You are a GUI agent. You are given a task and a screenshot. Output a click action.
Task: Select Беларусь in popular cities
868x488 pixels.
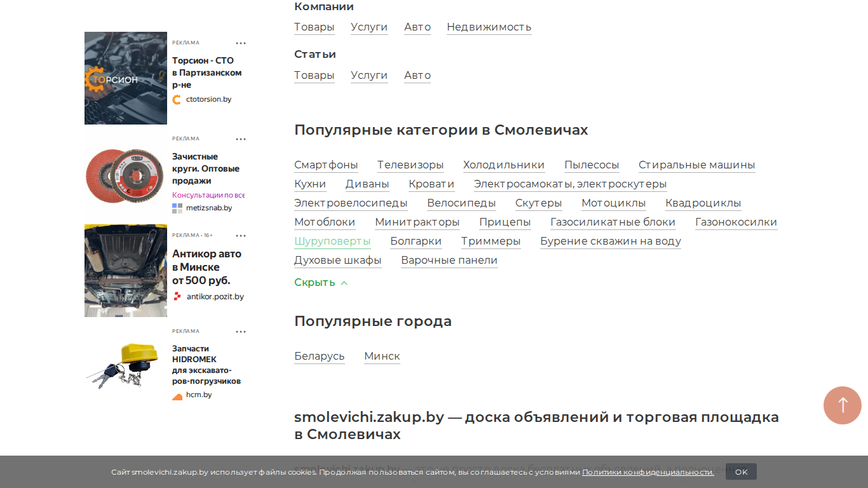coord(320,356)
